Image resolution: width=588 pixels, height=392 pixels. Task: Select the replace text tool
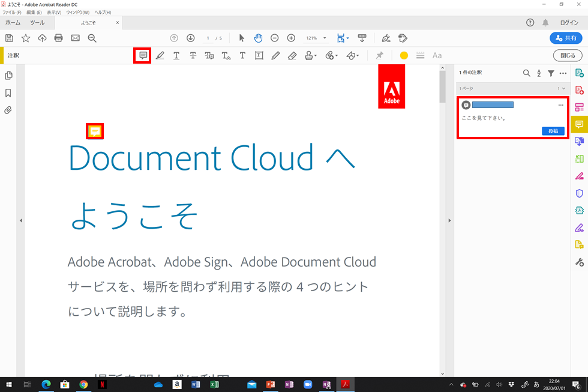pos(209,55)
